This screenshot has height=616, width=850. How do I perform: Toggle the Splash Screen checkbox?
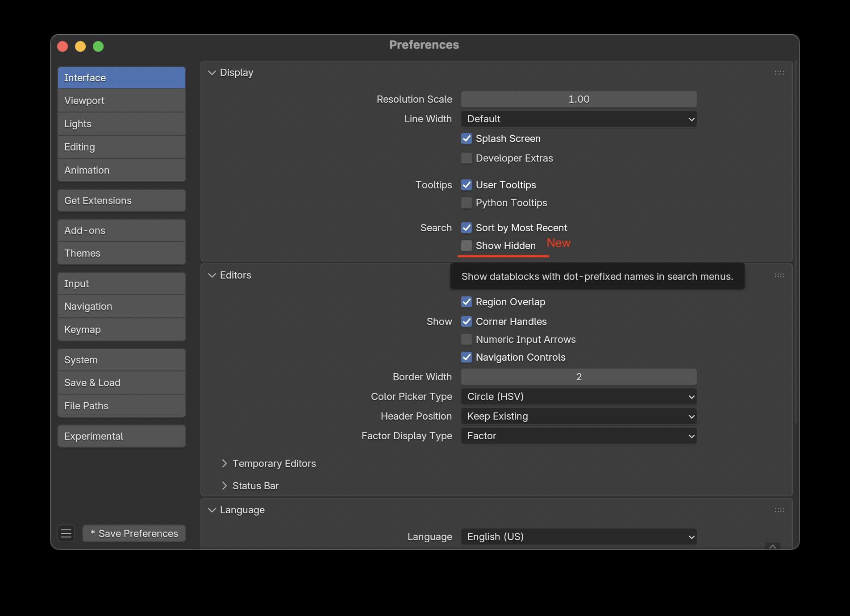(467, 138)
